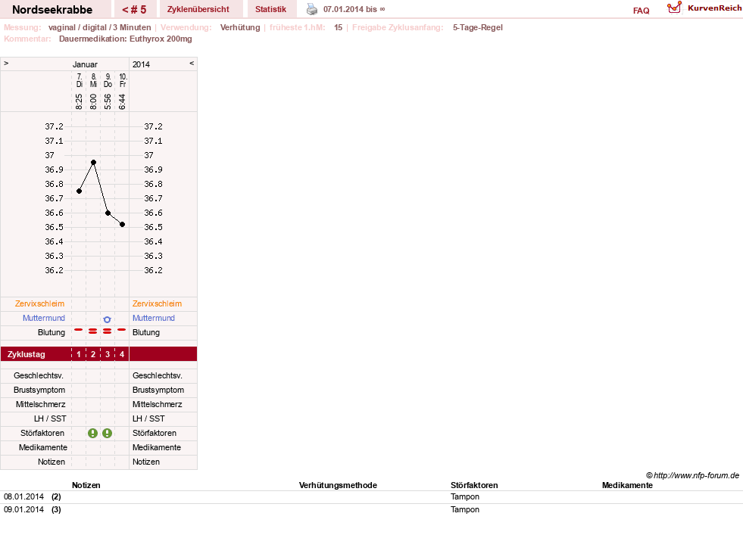Click measurement time 5:56
This screenshot has height=560, width=743.
pyautogui.click(x=108, y=101)
